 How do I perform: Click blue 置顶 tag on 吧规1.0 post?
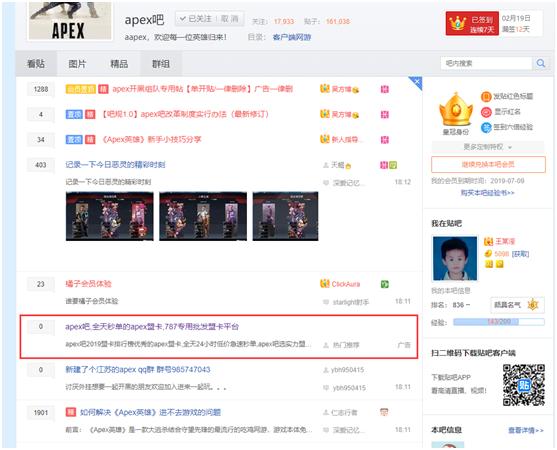click(x=74, y=114)
